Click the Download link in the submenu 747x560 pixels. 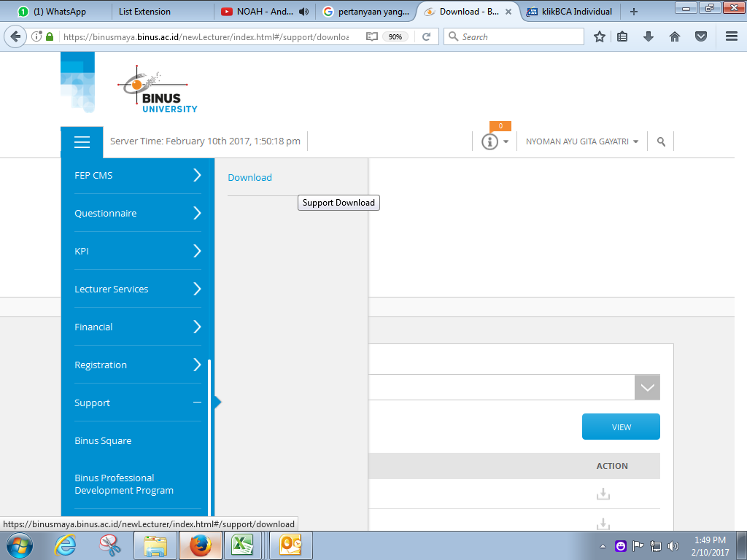(x=249, y=177)
